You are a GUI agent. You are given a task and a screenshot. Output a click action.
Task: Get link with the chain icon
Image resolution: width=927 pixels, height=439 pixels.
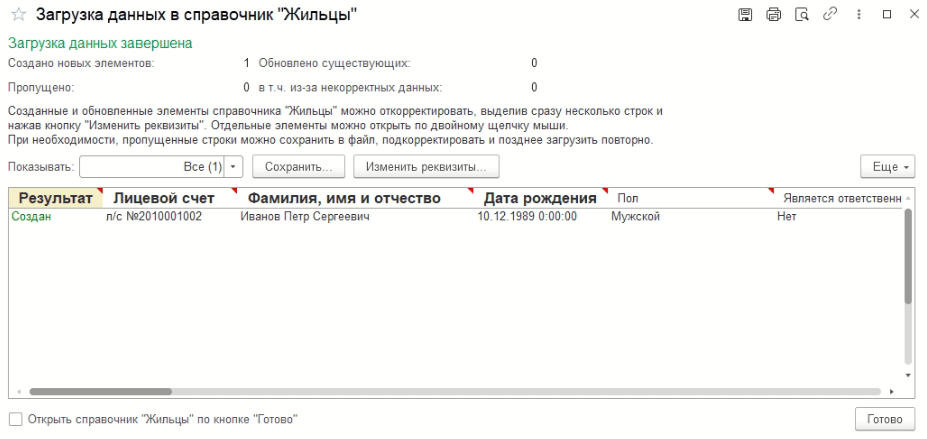[x=830, y=14]
